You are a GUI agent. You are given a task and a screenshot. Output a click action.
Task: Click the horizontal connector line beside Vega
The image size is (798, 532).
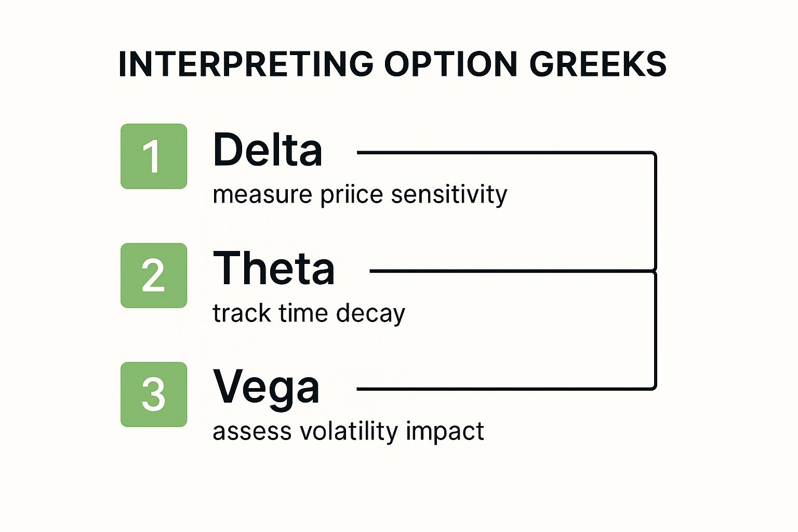[504, 389]
